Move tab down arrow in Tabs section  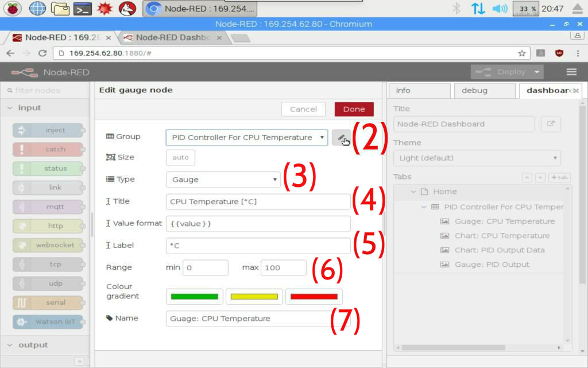[540, 177]
